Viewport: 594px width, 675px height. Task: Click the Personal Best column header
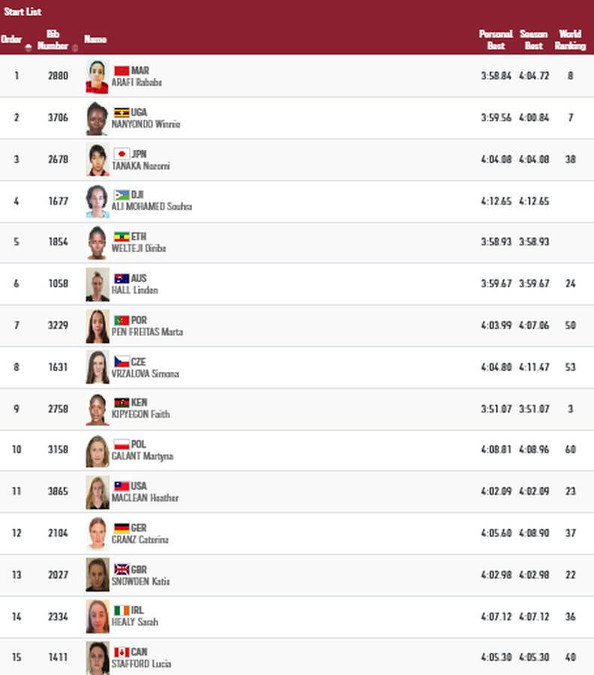tap(496, 40)
